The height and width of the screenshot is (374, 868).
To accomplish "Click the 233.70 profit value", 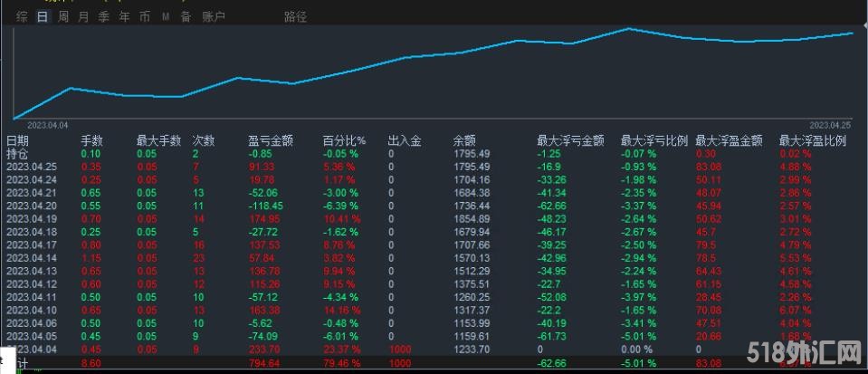I will point(263,350).
